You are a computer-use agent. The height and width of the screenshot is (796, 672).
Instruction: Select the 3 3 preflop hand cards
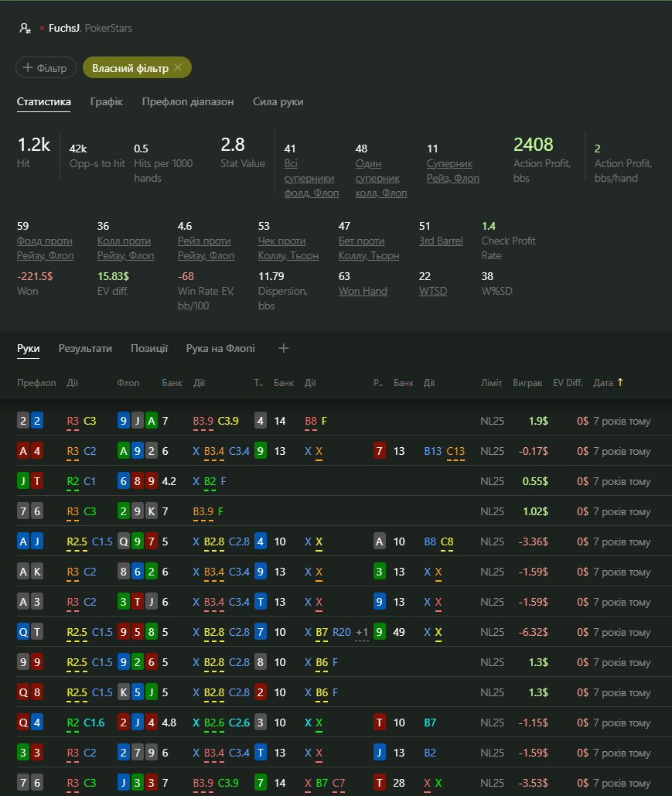coord(30,753)
